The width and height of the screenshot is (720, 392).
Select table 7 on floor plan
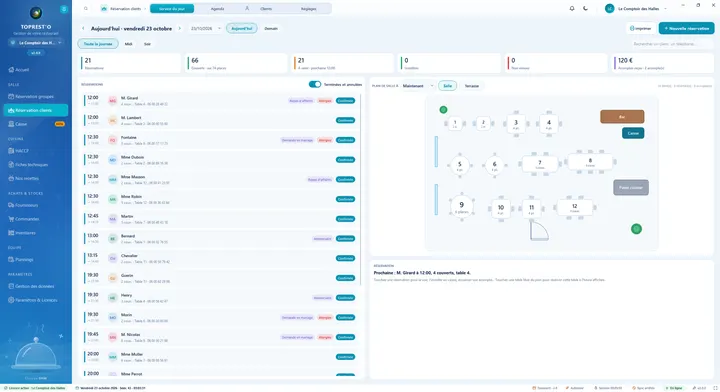(540, 164)
